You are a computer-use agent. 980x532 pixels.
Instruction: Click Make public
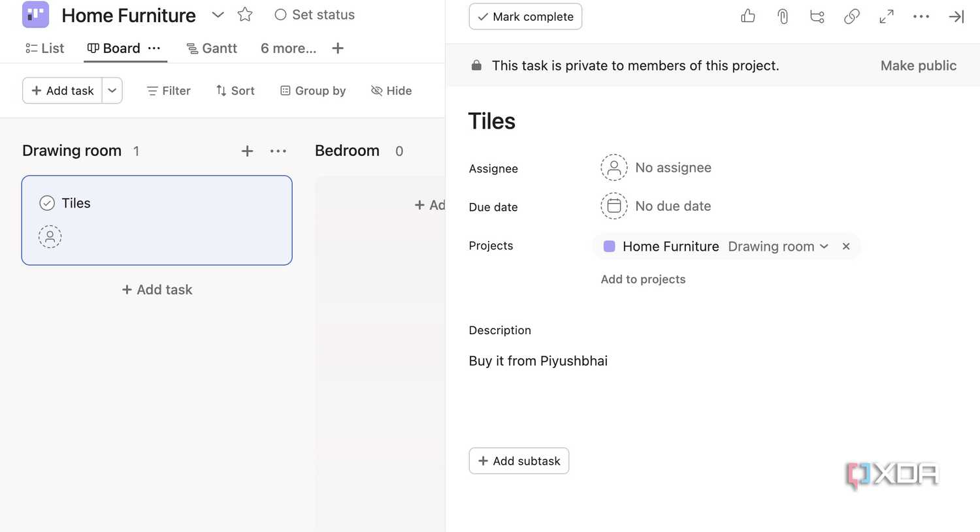click(918, 65)
